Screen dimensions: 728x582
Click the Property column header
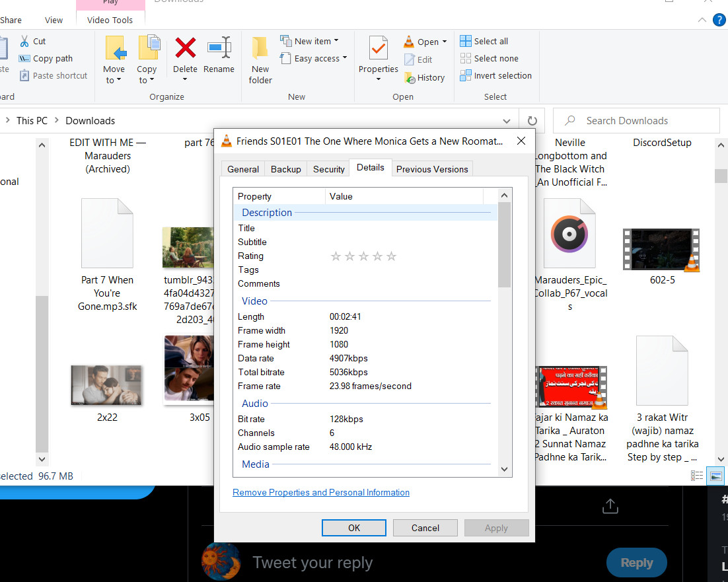[x=279, y=196]
